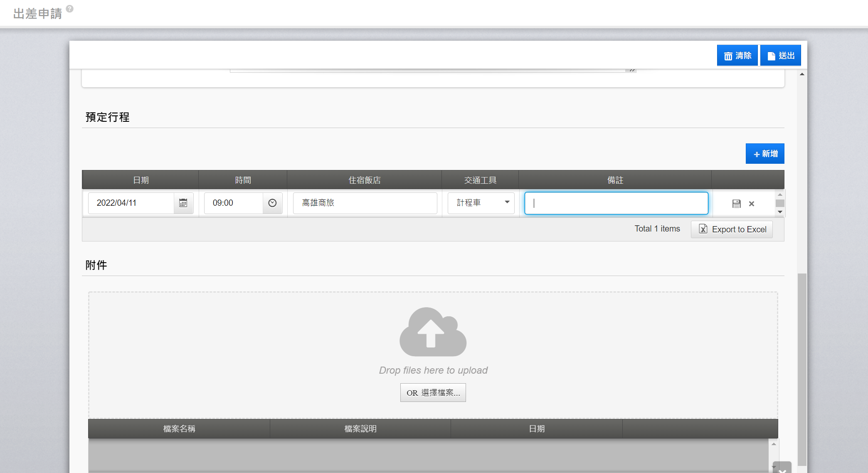This screenshot has width=868, height=473.
Task: Click the date field showing 2022/04/11
Action: tap(131, 203)
